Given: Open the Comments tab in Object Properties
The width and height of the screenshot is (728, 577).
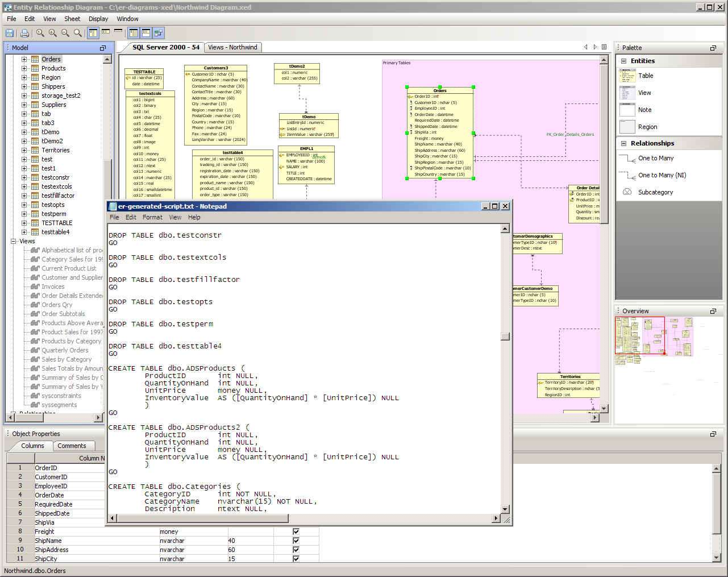Looking at the screenshot, I should (x=72, y=446).
